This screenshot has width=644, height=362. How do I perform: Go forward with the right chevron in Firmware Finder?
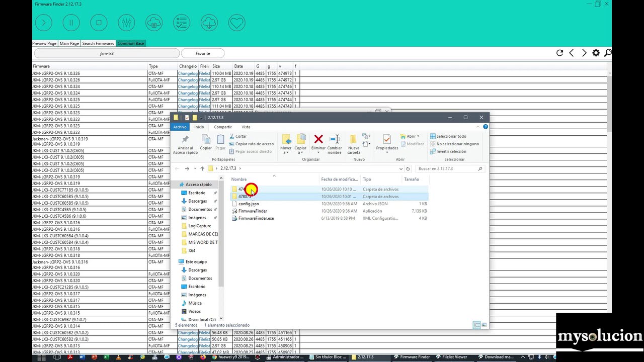[x=584, y=53]
